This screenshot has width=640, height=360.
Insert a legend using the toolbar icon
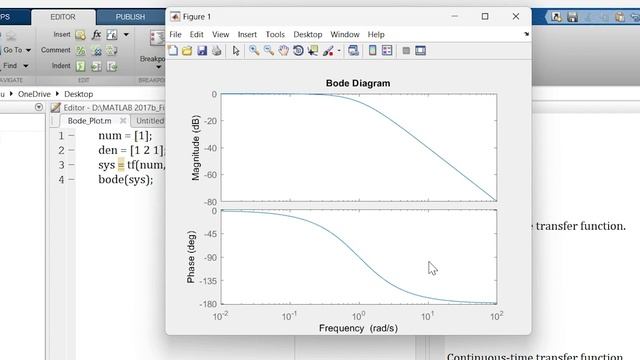point(387,51)
